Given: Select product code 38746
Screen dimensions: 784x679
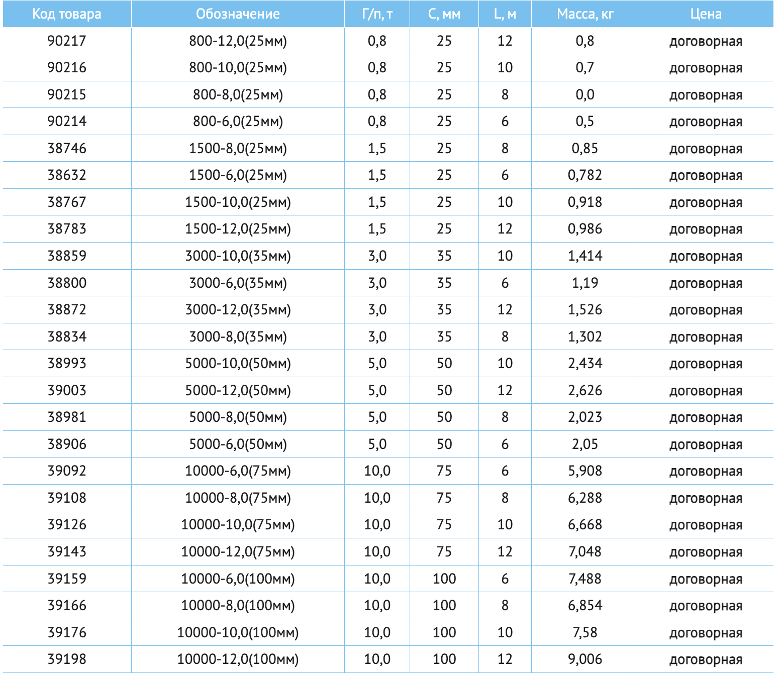Looking at the screenshot, I should click(x=67, y=148).
